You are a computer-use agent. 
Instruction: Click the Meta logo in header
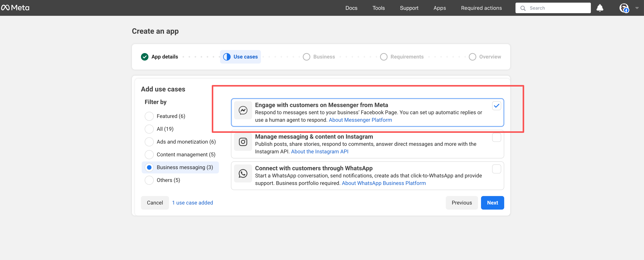[15, 8]
